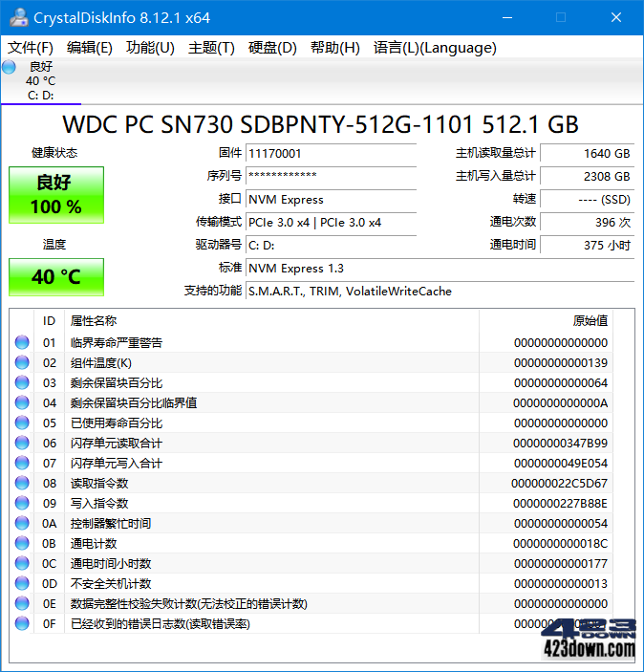Click the 固件 field showing 11170001
This screenshot has width=644, height=672.
[x=331, y=154]
